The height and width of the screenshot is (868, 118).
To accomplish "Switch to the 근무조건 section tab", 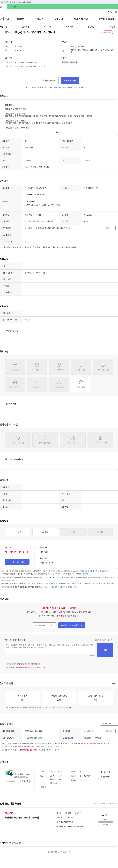I will coord(26,27).
